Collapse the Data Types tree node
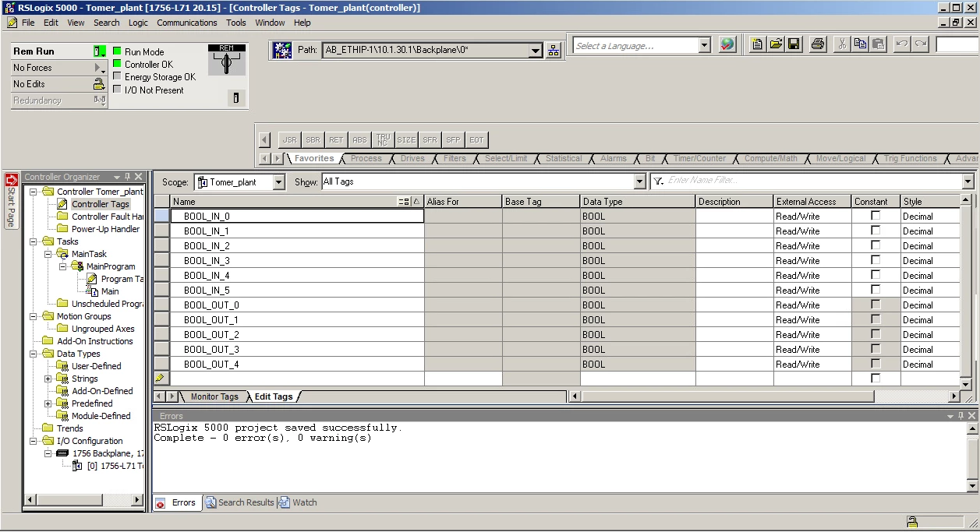This screenshot has height=532, width=980. pos(35,354)
